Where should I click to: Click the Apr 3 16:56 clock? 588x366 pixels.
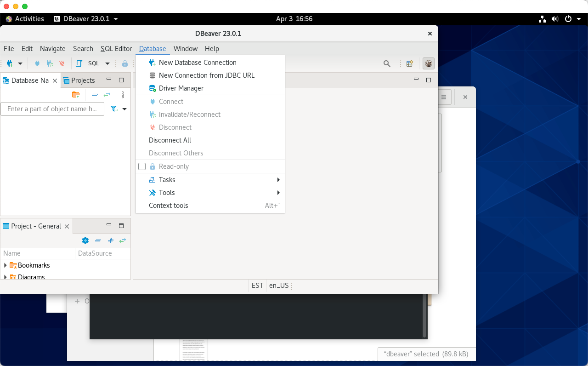coord(294,19)
